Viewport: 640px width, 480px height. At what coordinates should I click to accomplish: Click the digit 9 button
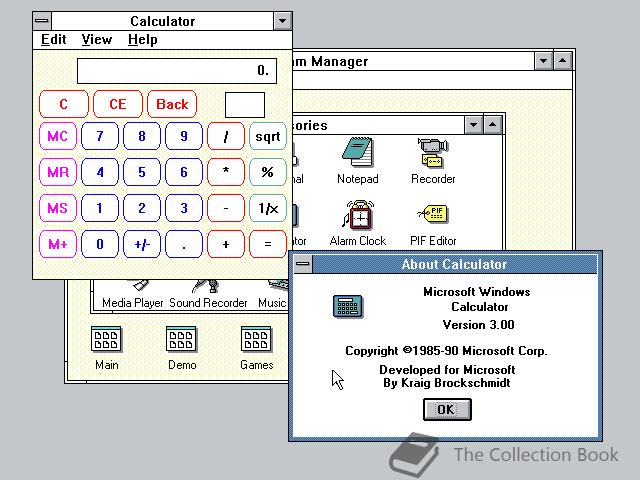[184, 136]
